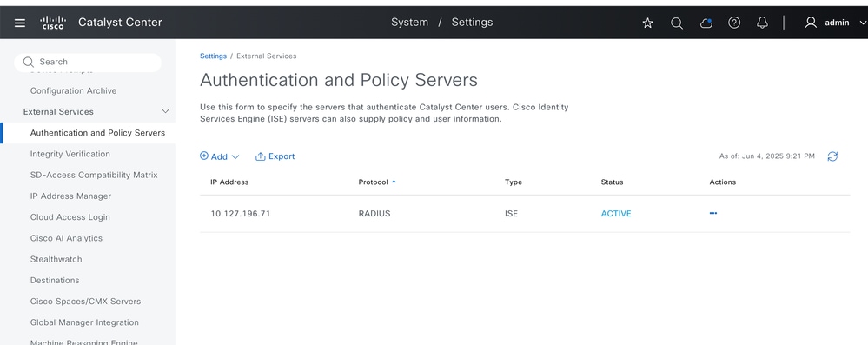
Task: Refresh the servers table
Action: click(x=832, y=156)
